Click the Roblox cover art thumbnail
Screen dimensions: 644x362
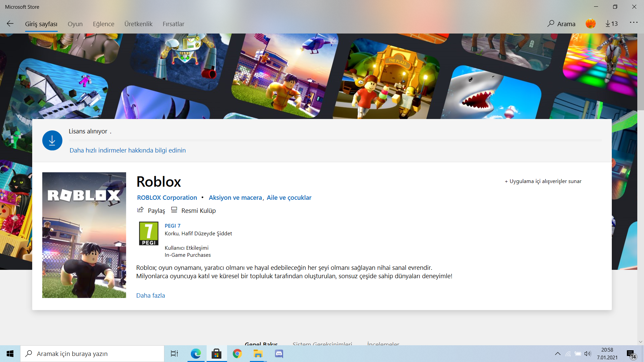click(84, 235)
